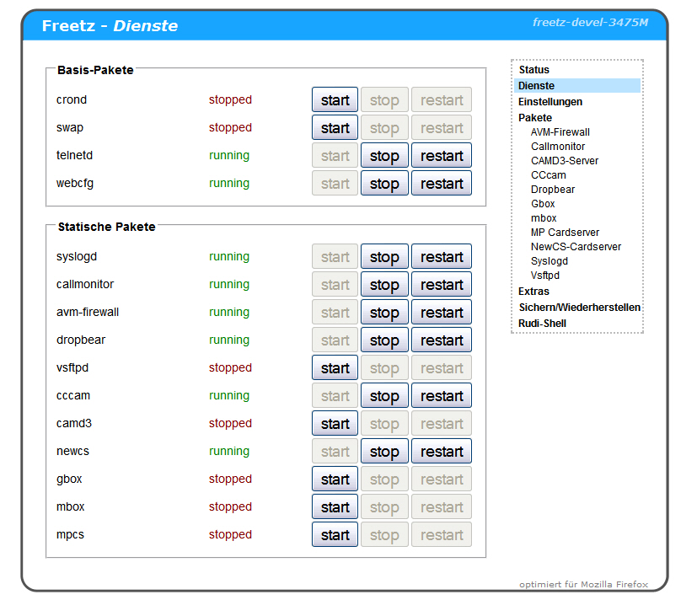The height and width of the screenshot is (616, 697).
Task: Open the Status menu page
Action: pos(533,70)
